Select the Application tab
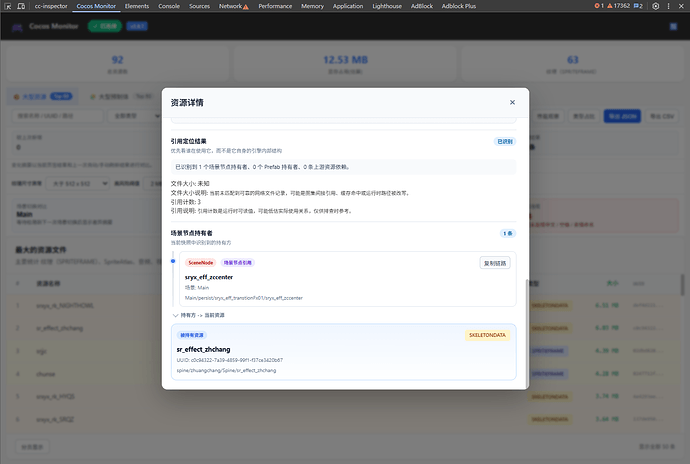The image size is (690, 464). 348,6
